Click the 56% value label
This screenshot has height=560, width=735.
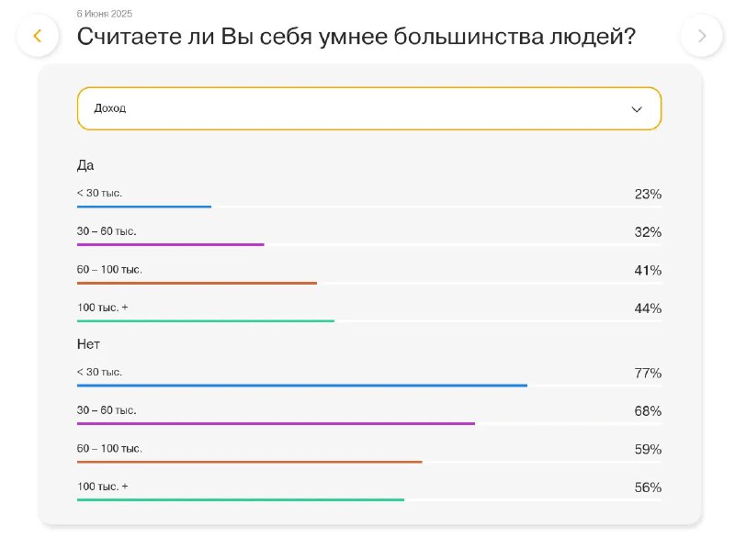click(x=648, y=487)
